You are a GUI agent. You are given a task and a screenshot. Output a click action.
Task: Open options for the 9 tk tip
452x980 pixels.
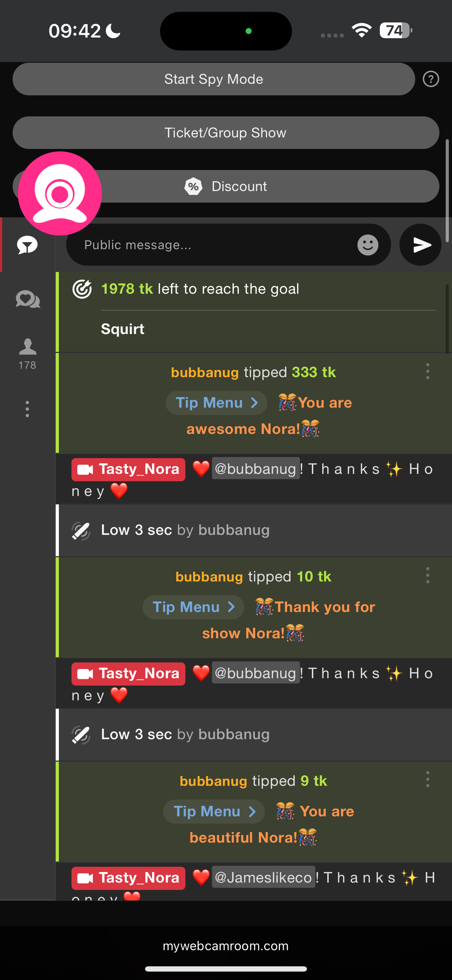tap(428, 779)
